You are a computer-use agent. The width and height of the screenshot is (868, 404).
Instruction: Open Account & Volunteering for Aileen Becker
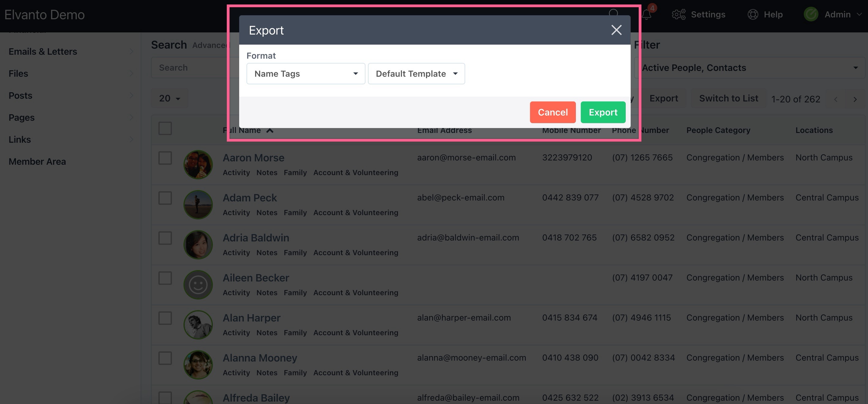[356, 293]
